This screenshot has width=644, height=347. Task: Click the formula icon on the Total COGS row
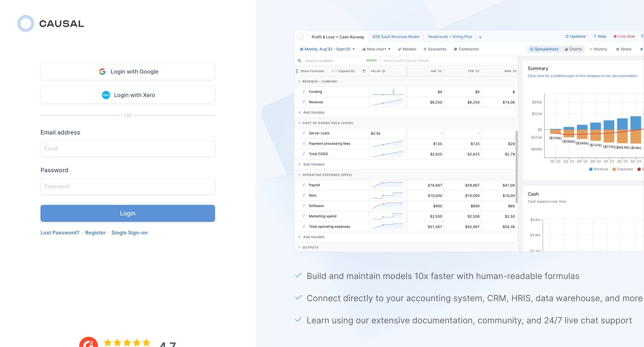point(304,154)
